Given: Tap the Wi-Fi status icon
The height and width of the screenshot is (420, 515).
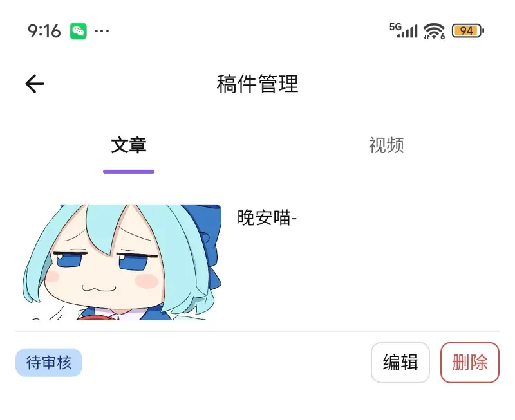Looking at the screenshot, I should [x=434, y=31].
